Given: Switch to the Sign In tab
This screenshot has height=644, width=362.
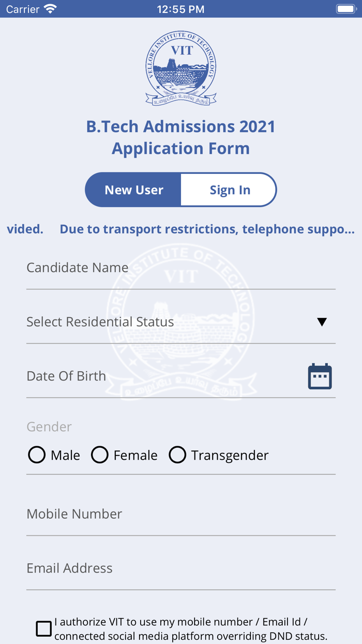Looking at the screenshot, I should point(229,189).
